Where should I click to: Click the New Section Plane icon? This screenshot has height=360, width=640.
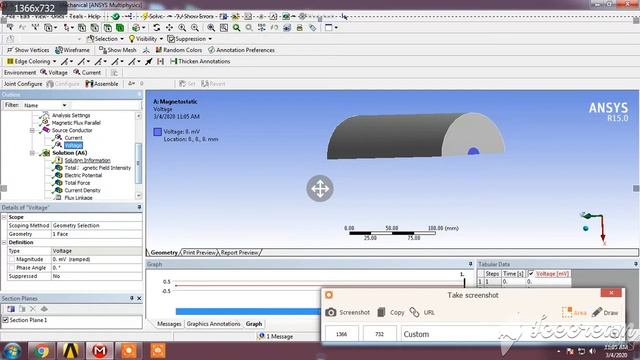point(11,309)
